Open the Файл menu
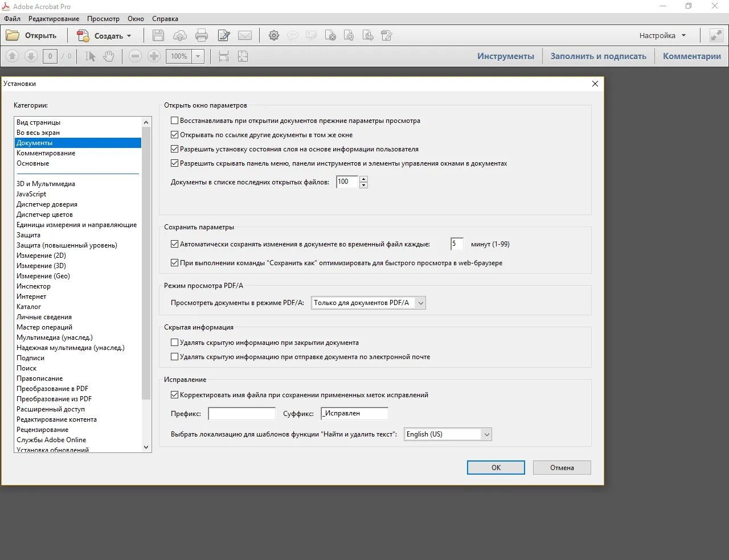Viewport: 729px width, 560px height. (x=12, y=19)
